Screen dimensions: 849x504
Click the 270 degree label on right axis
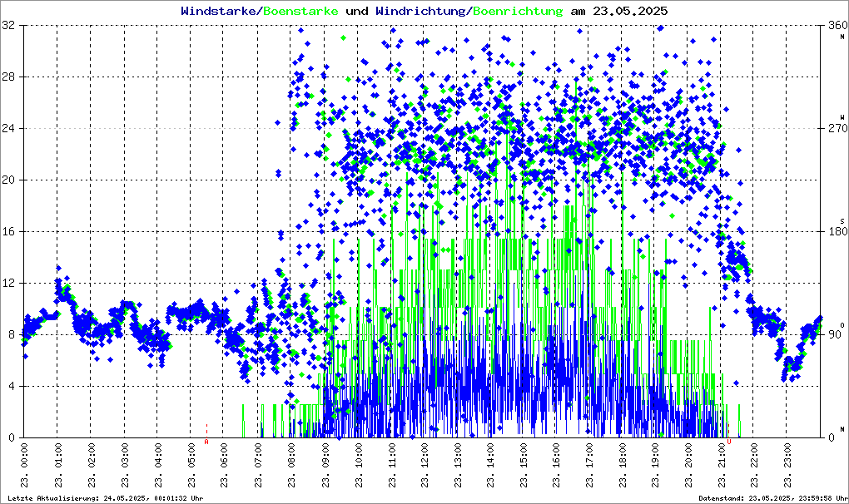[x=837, y=129]
